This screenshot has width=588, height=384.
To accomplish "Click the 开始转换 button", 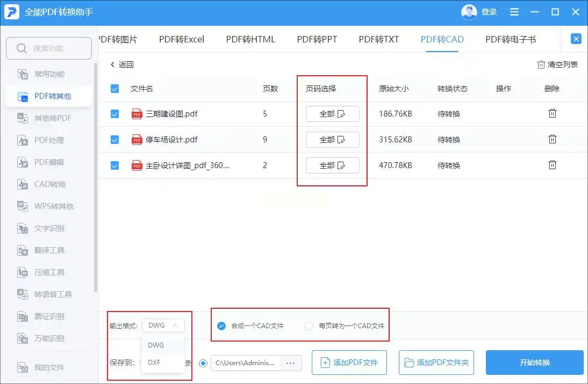I will point(534,363).
